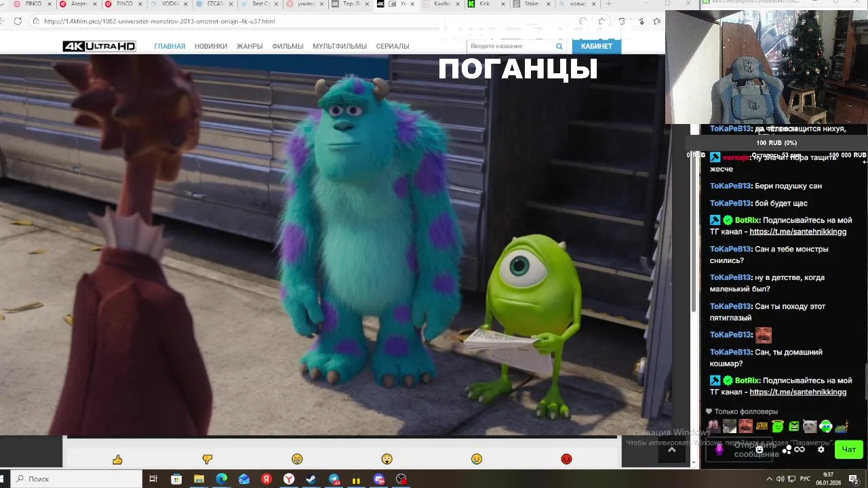Viewport: 868px width, 488px height.
Task: Open Steam from the taskbar
Action: tap(311, 479)
